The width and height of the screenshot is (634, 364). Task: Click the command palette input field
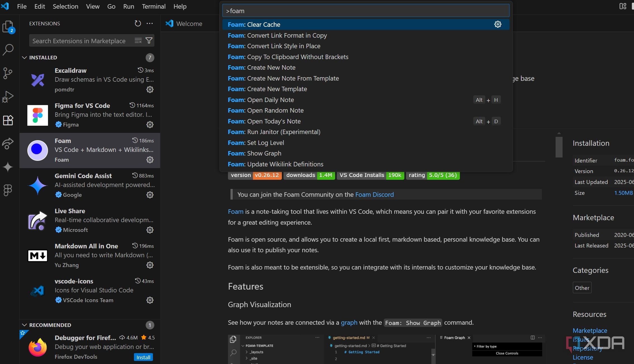coord(366,11)
